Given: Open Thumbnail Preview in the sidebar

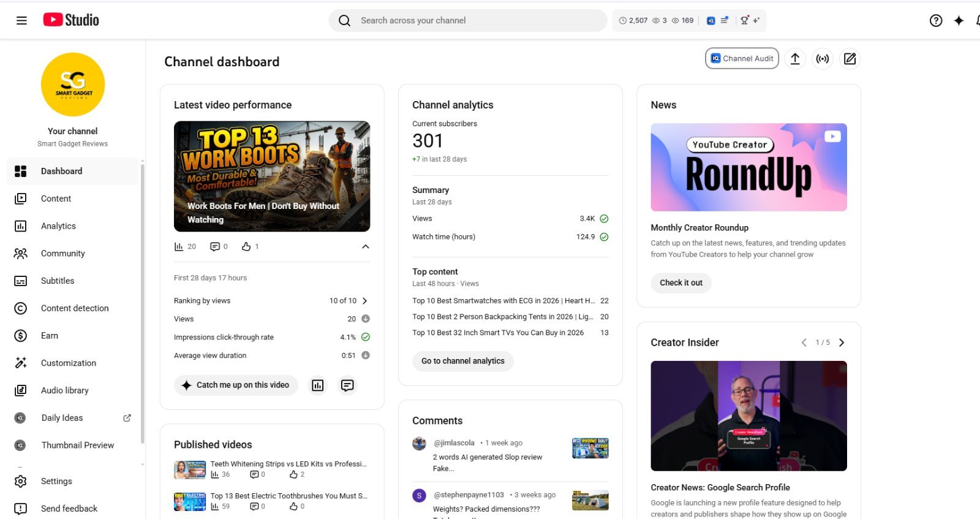Looking at the screenshot, I should (x=73, y=445).
